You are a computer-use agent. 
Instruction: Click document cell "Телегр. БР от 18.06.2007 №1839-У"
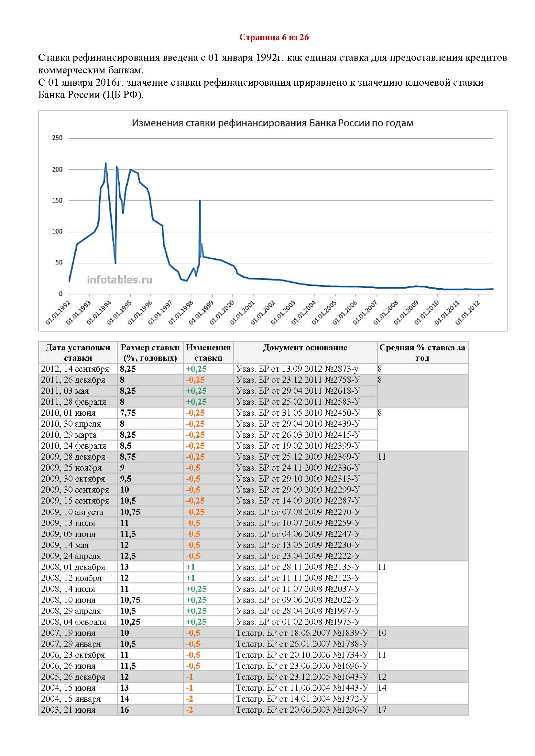[302, 633]
